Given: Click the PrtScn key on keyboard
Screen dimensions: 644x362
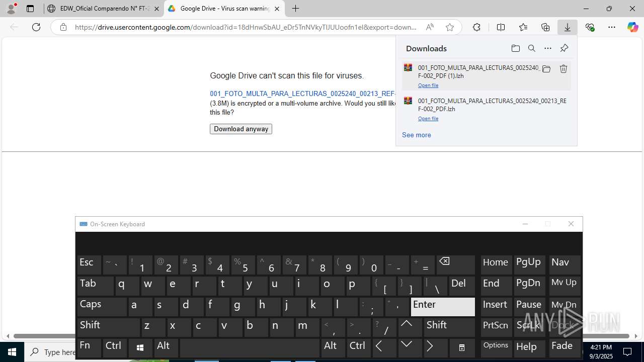Looking at the screenshot, I should point(496,327).
